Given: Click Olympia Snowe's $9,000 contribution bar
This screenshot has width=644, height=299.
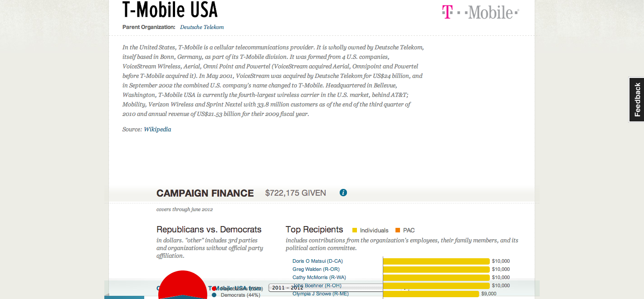Looking at the screenshot, I should pos(431,294).
